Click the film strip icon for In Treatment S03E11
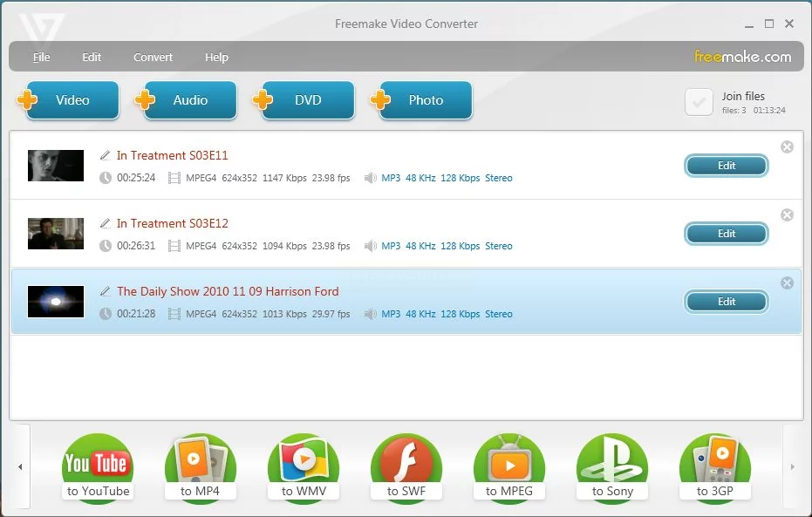The height and width of the screenshot is (517, 812). [174, 178]
